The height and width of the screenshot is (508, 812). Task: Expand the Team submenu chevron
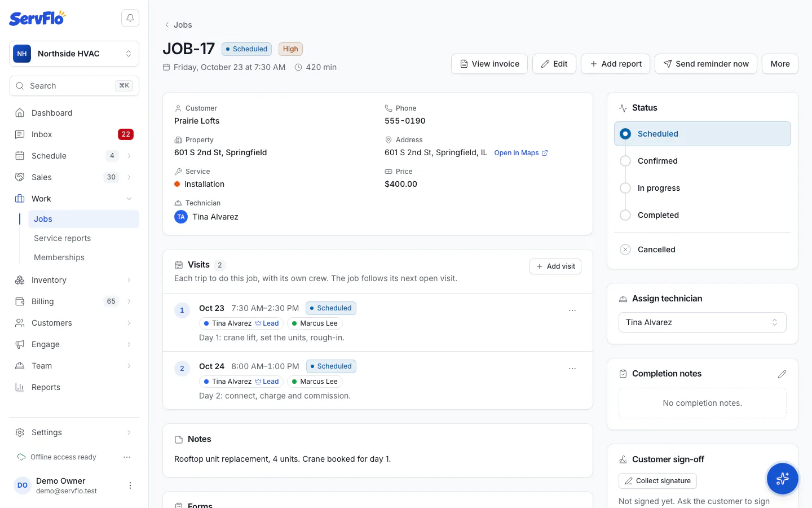point(129,366)
